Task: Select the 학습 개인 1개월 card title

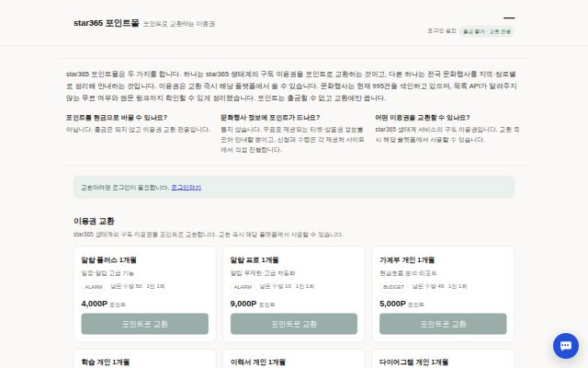Action: point(106,362)
